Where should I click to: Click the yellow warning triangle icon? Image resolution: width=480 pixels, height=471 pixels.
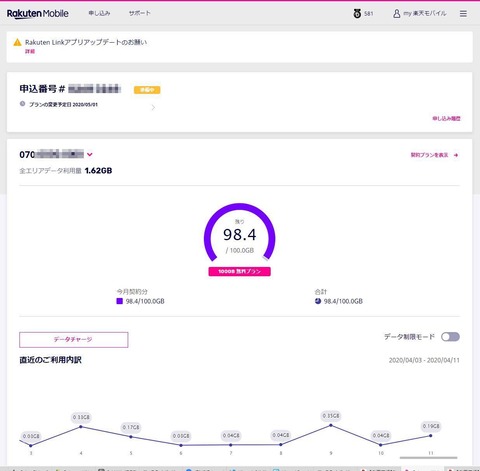(x=17, y=42)
